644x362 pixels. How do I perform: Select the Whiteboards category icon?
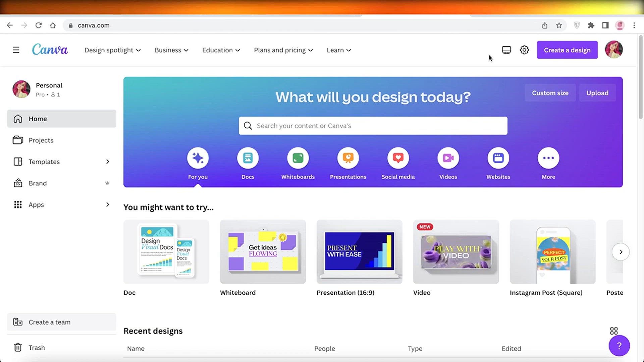click(x=298, y=158)
